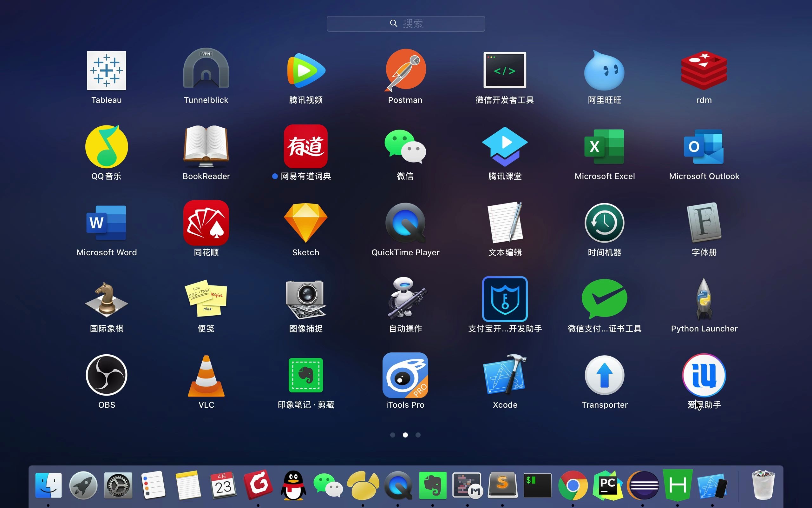
Task: Open PyCharm in the Dock
Action: pyautogui.click(x=608, y=485)
